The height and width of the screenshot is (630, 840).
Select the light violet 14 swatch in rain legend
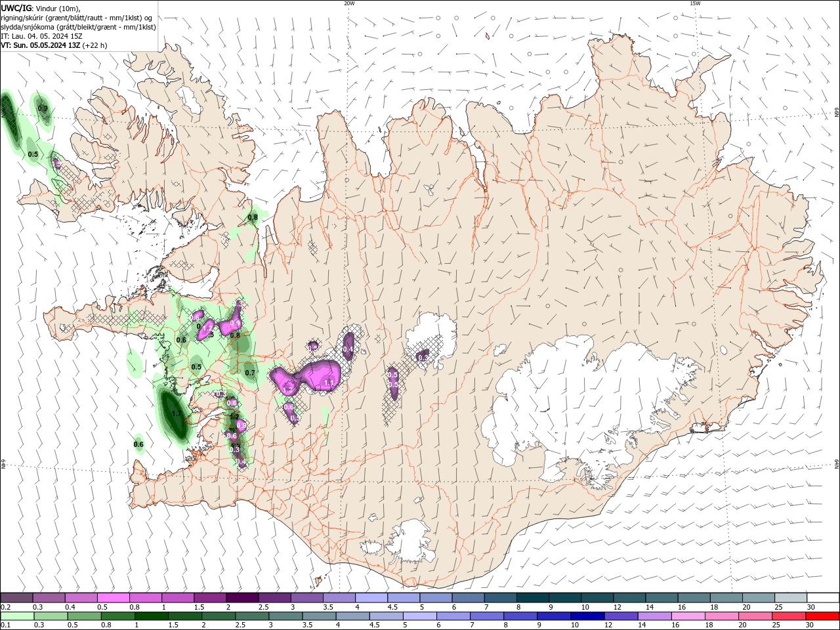coord(654,616)
